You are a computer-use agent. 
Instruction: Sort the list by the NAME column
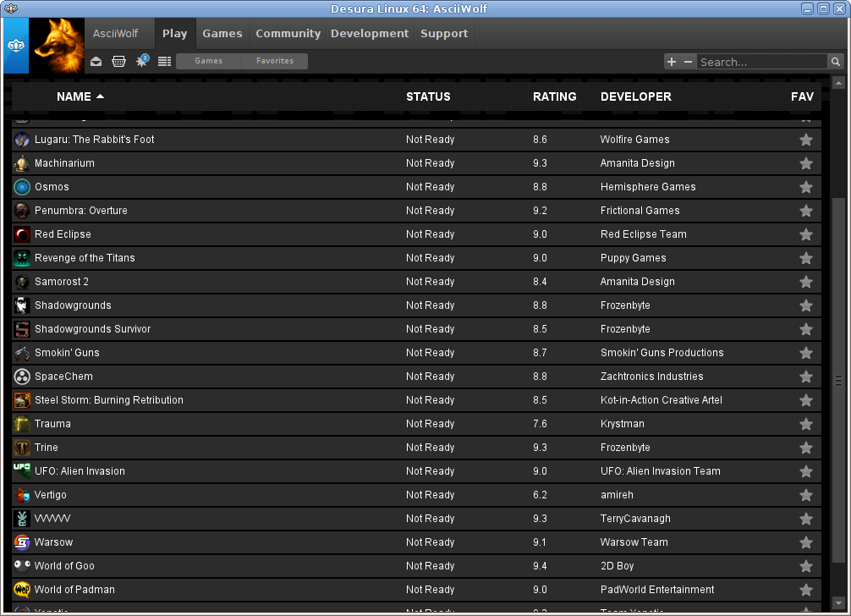[x=80, y=96]
